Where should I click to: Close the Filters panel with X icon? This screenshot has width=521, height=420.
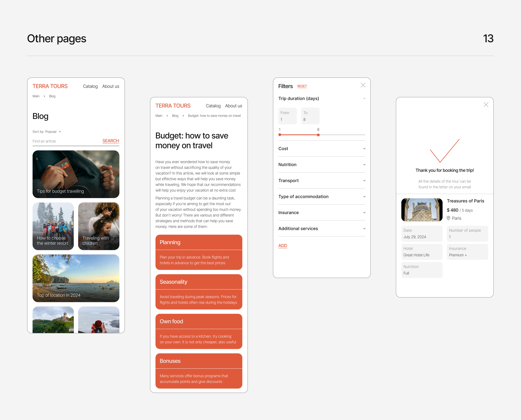tap(363, 85)
